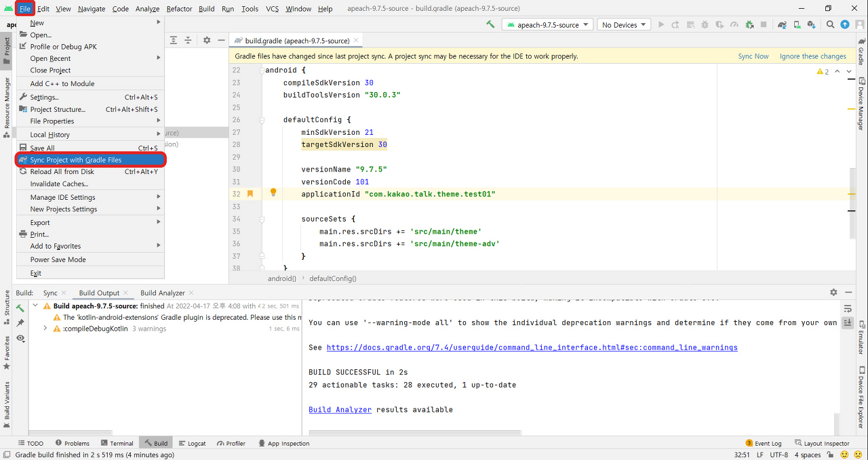The image size is (868, 460).
Task: Stop the running process with the Stop icon
Action: (x=764, y=24)
